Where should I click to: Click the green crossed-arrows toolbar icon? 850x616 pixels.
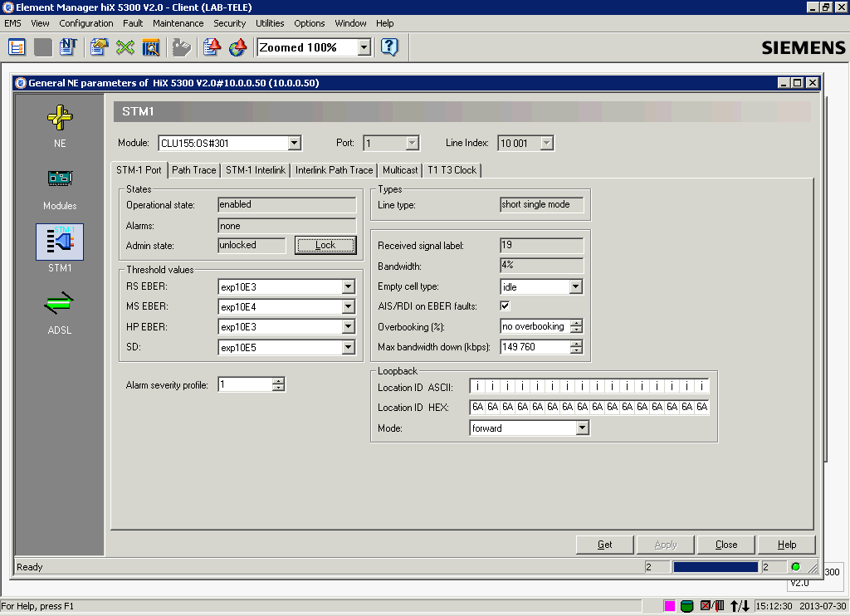[125, 47]
